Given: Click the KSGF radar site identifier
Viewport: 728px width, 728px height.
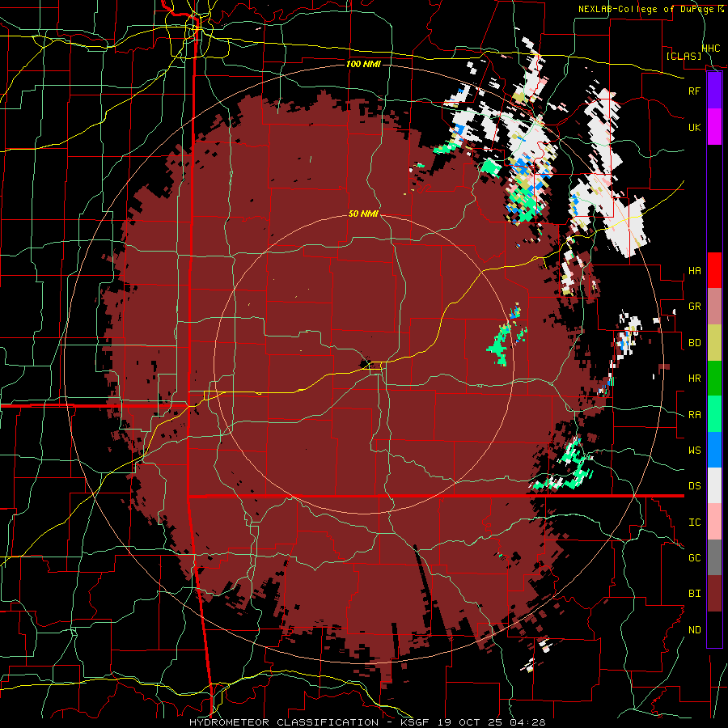Looking at the screenshot, I should [x=414, y=722].
